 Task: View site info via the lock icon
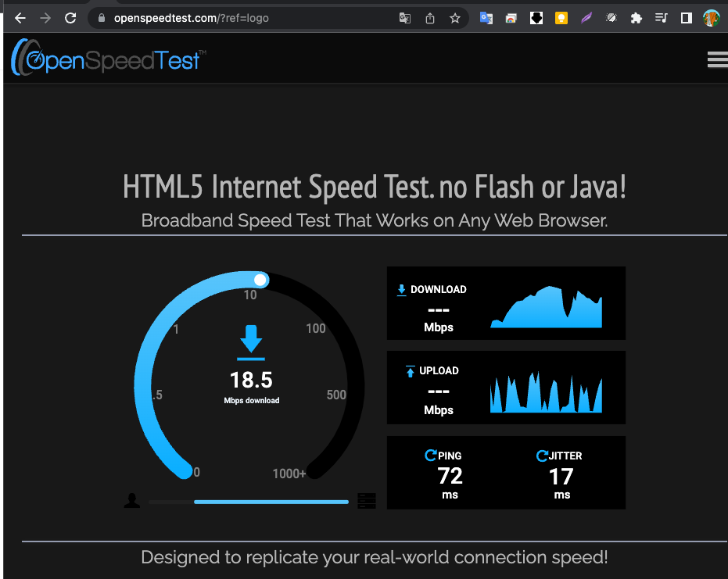pos(101,18)
